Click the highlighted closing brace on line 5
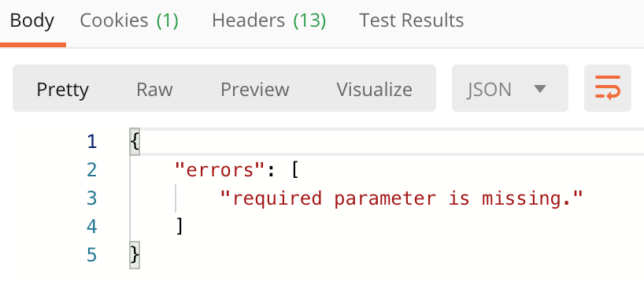Image resolution: width=644 pixels, height=285 pixels. point(135,255)
